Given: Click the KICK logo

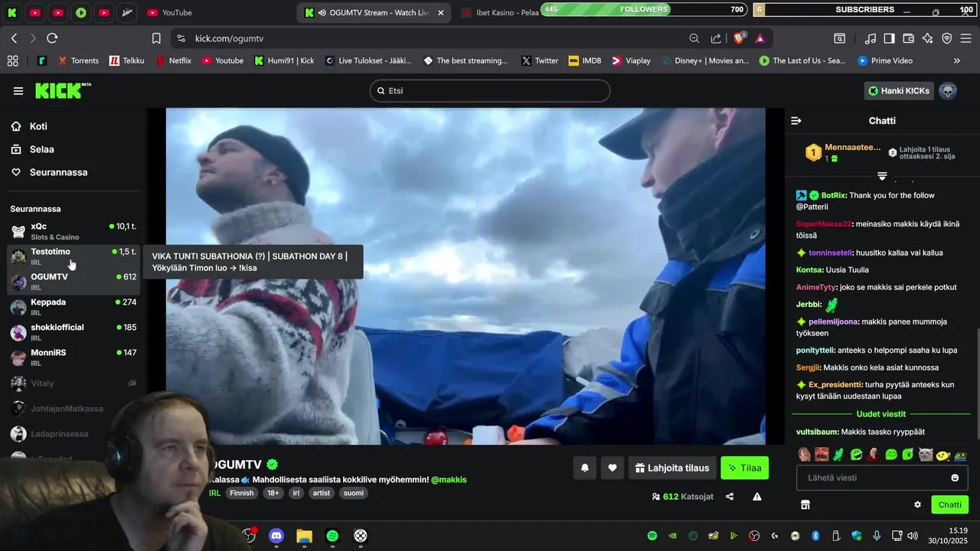Looking at the screenshot, I should pos(63,91).
